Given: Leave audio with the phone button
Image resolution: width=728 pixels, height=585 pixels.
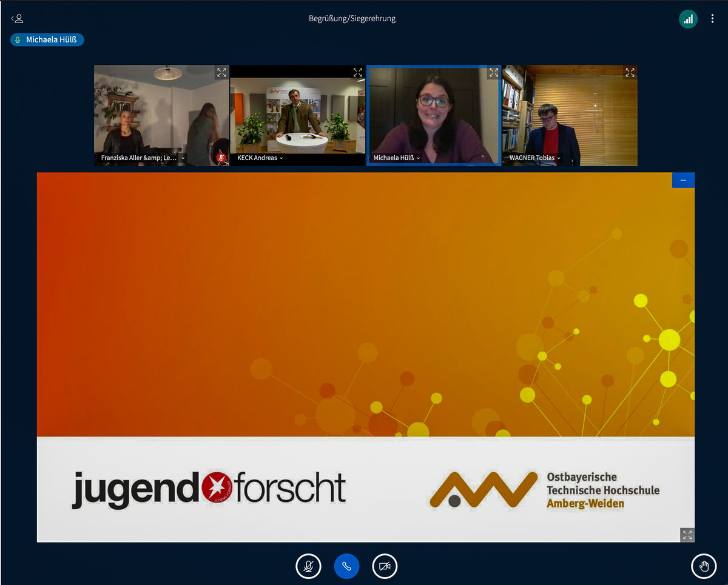Looking at the screenshot, I should [x=346, y=566].
